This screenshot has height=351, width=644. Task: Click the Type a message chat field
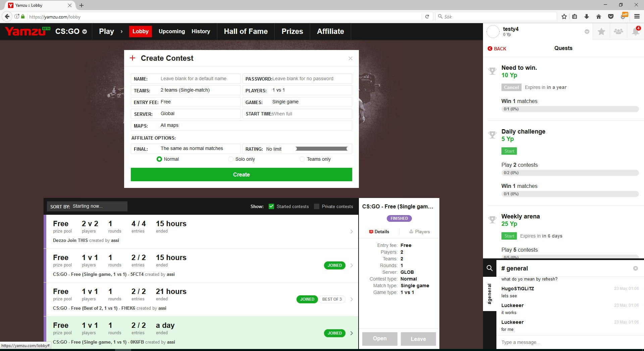570,342
